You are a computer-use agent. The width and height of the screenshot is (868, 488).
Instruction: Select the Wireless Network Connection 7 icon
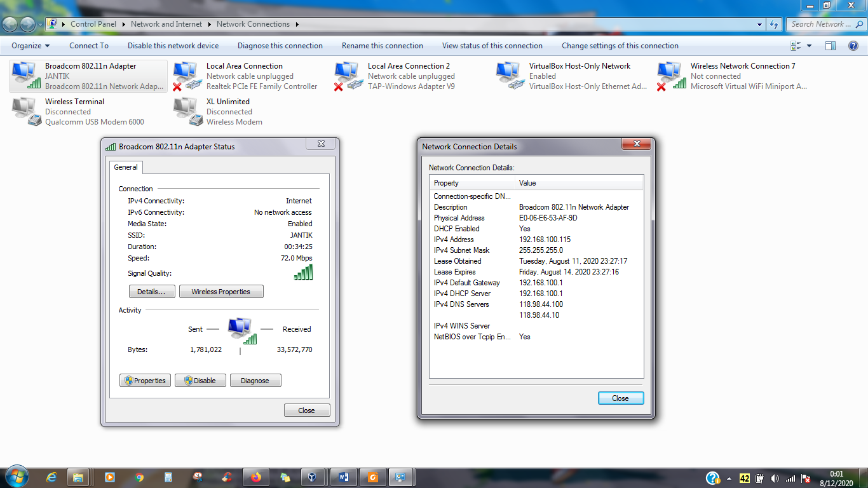671,76
